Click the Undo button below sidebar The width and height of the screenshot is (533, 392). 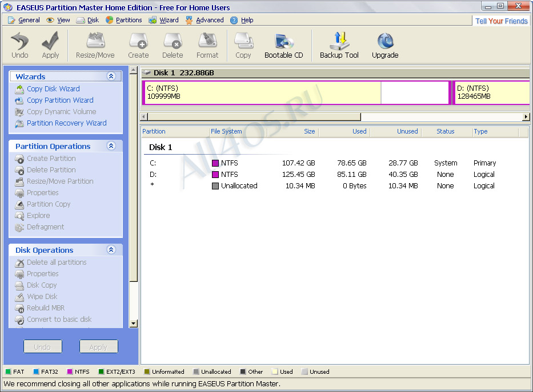coord(43,347)
